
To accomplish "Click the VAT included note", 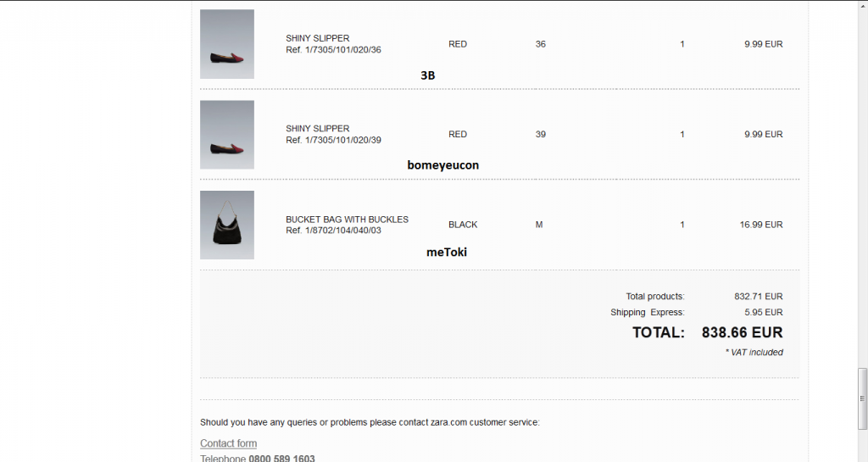I will (754, 352).
